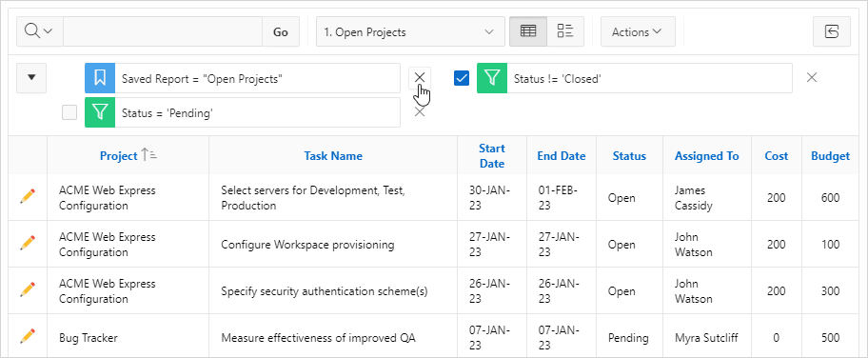Remove the Status = 'Pending' filter
Viewport: 868px width, 358px height.
pos(420,112)
